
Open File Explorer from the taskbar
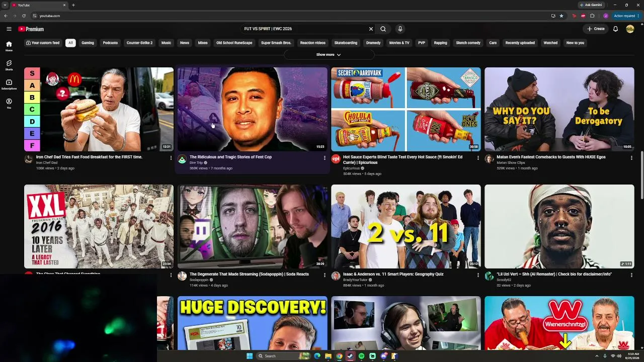(328, 356)
